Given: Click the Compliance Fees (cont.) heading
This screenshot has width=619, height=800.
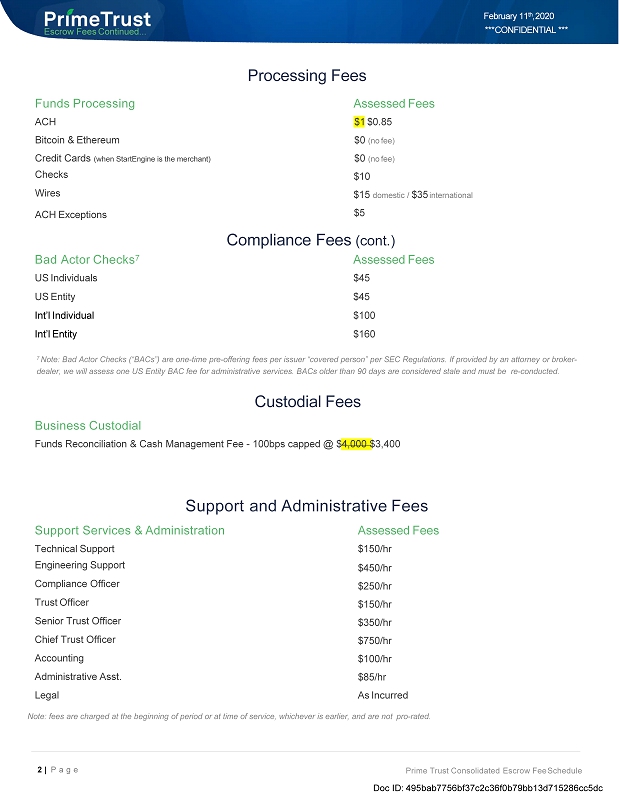Looking at the screenshot, I should (x=311, y=240).
